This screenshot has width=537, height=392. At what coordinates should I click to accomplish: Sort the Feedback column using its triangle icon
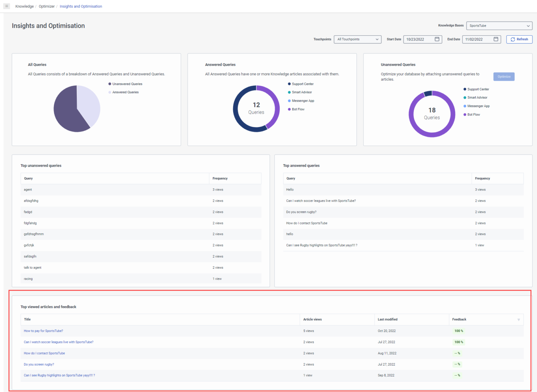click(x=519, y=319)
